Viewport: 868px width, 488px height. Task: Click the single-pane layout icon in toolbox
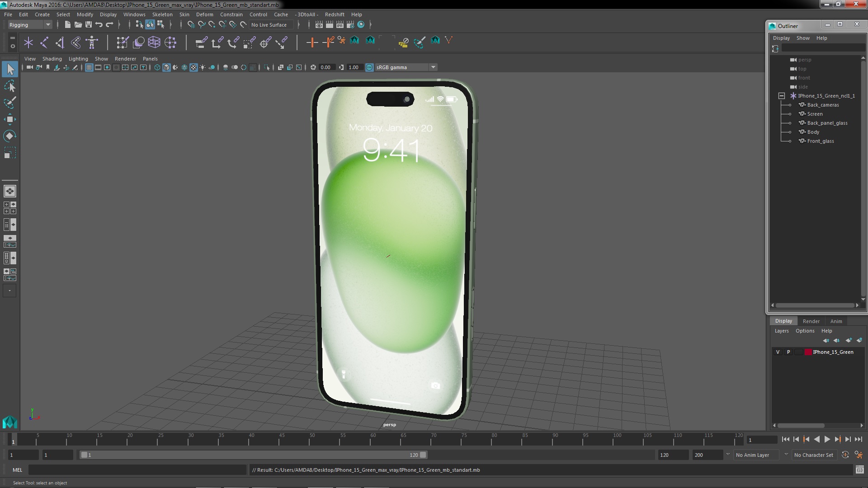10,191
